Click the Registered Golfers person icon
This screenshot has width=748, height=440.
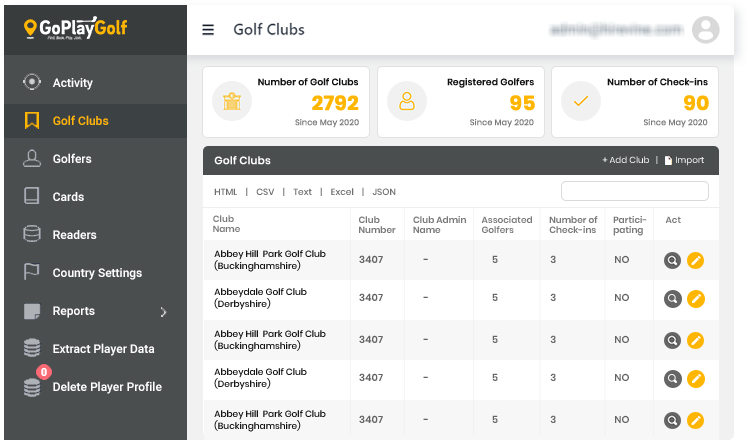point(407,101)
